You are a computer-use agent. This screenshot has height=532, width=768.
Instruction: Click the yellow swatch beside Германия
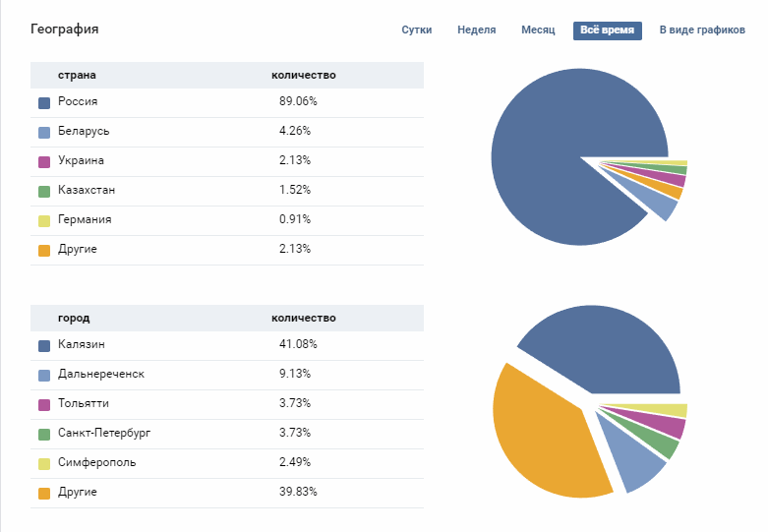[x=44, y=220]
